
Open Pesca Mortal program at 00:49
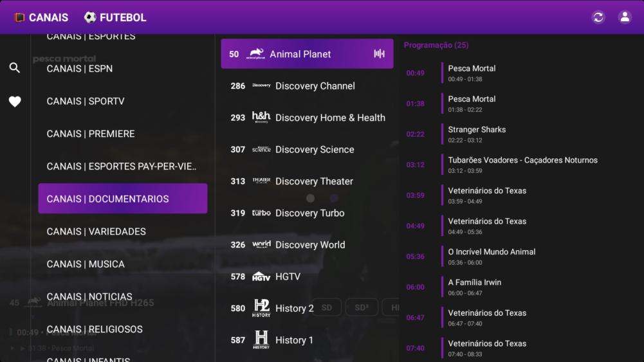click(x=520, y=73)
